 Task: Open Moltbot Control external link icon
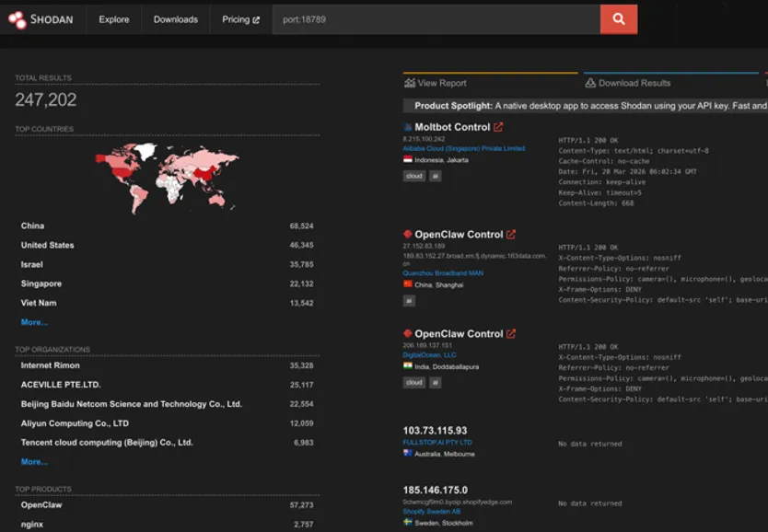tap(498, 127)
